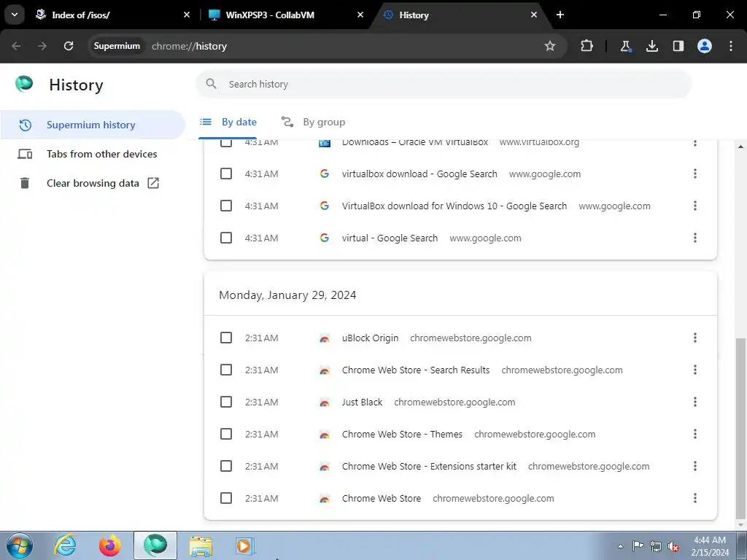Screen dimensions: 747x560
Task: Open more actions for Search Results entry
Action: (x=695, y=370)
